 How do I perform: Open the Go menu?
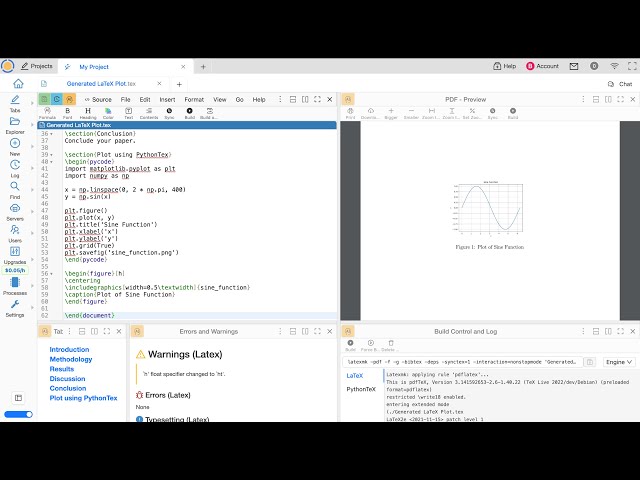coord(240,99)
